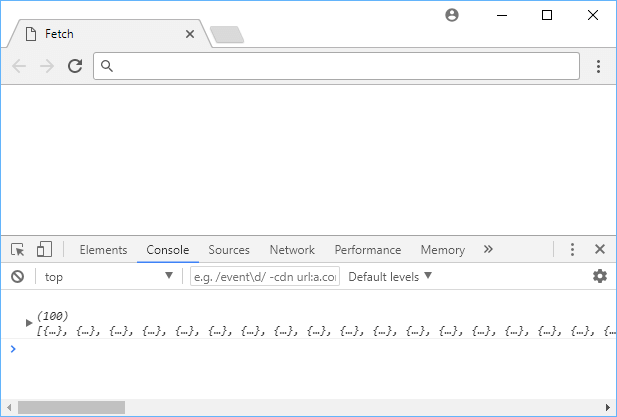Switch to the Memory panel
Viewport: 617px width, 417px height.
pos(443,250)
